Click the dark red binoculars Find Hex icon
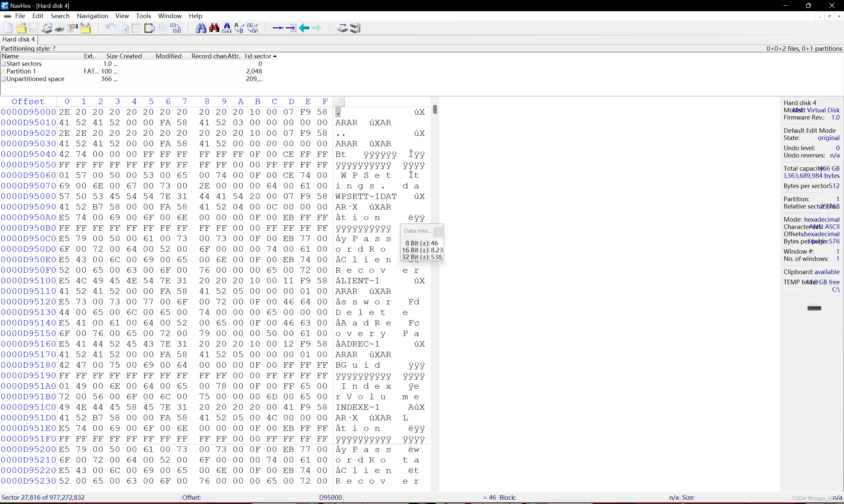Viewport: 844px width, 504px height. [214, 28]
